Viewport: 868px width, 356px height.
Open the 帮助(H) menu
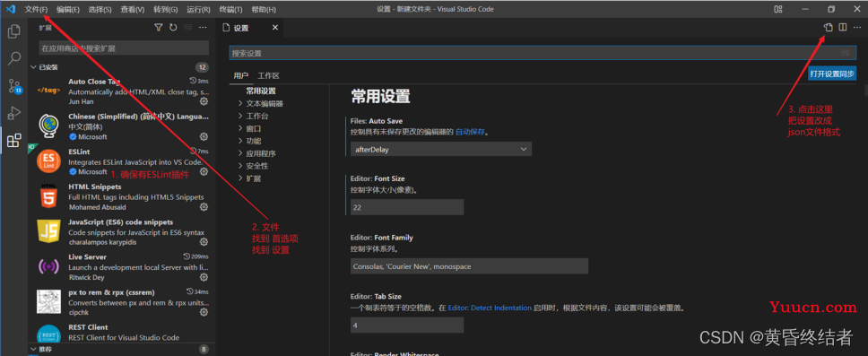coord(263,9)
